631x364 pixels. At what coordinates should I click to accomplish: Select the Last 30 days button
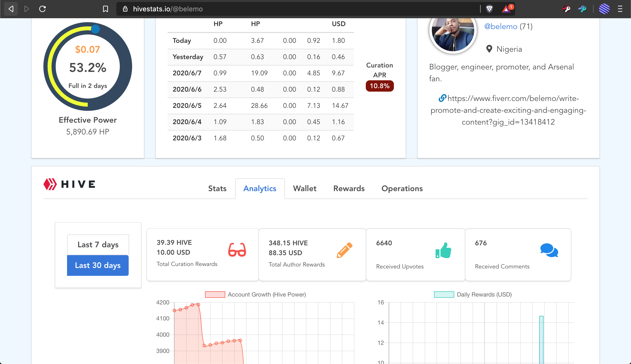pos(98,265)
